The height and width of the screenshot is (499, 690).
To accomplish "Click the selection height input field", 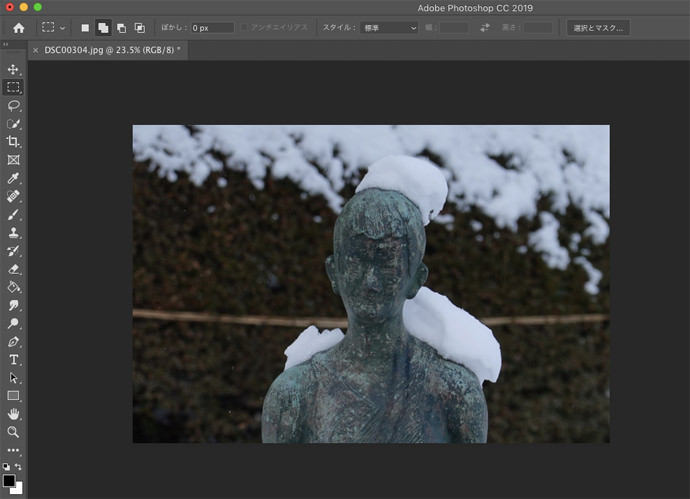I will pyautogui.click(x=538, y=28).
